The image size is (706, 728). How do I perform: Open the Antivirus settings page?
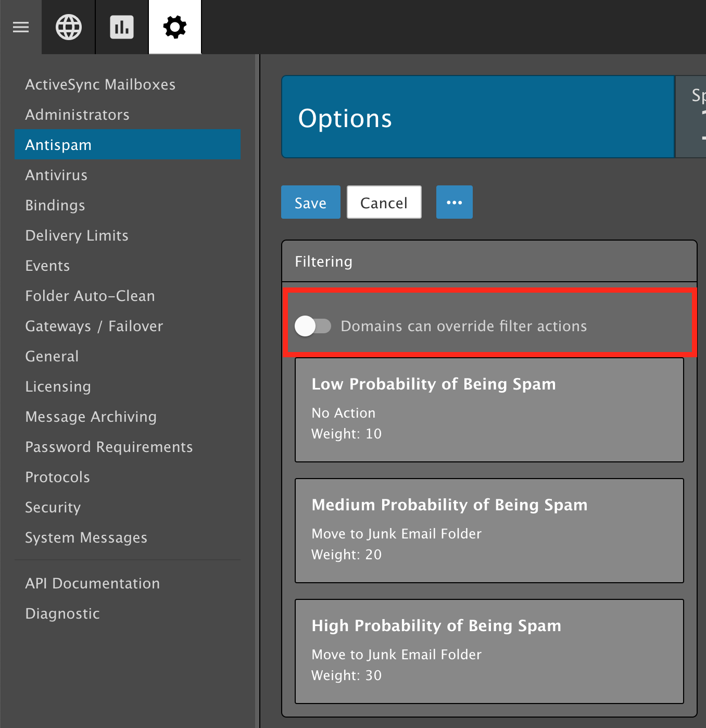tap(56, 175)
